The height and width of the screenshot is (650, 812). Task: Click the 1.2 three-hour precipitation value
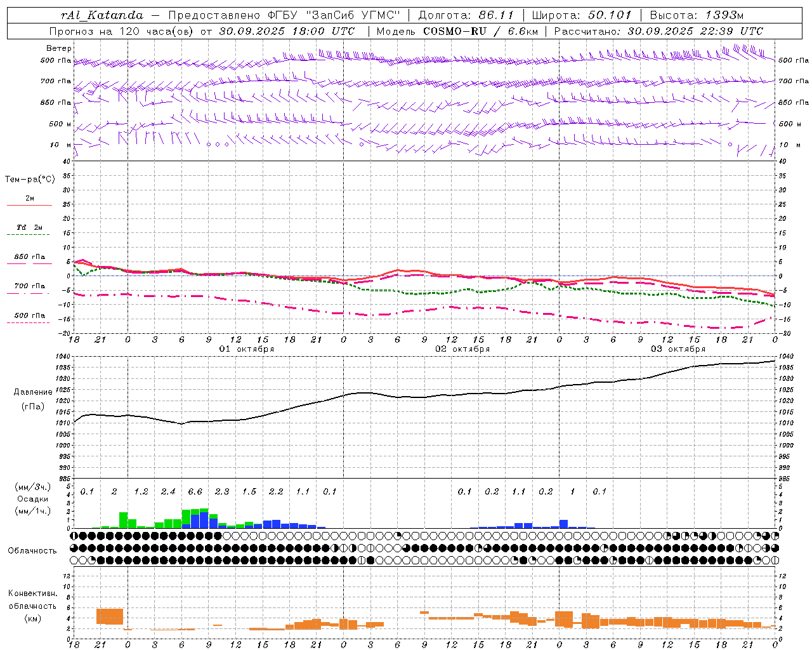[141, 492]
